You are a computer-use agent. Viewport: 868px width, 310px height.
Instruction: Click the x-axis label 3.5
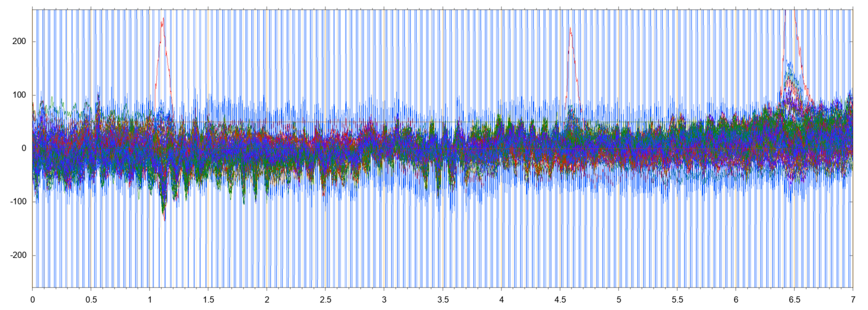443,299
